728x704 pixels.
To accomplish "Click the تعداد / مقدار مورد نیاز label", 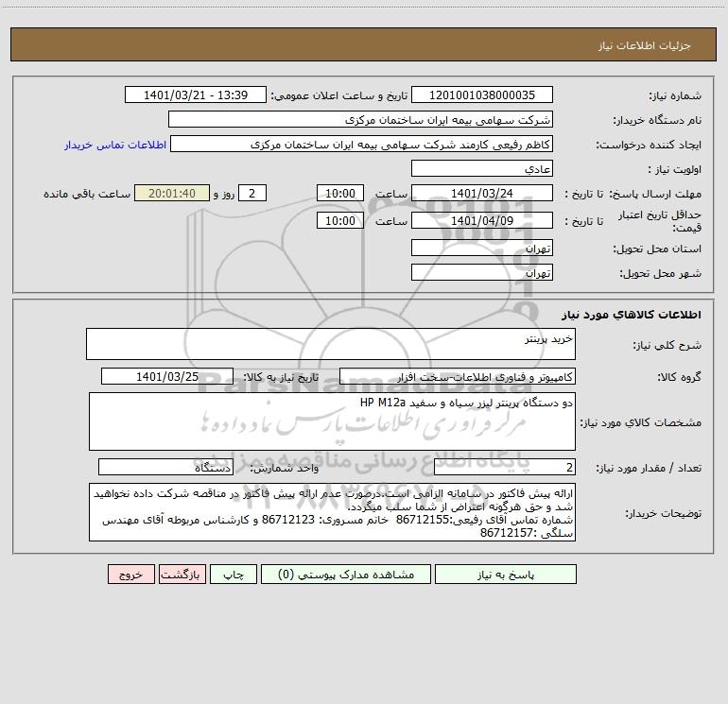I will pos(649,469).
